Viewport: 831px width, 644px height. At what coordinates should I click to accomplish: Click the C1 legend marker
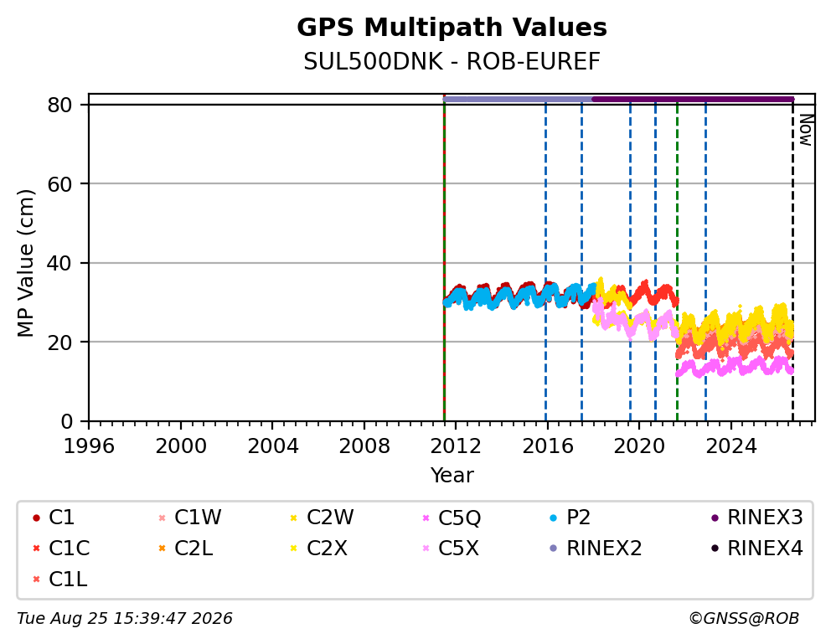point(36,518)
